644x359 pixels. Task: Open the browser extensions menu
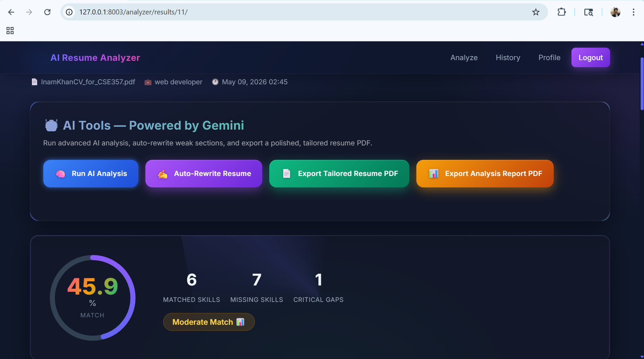561,12
